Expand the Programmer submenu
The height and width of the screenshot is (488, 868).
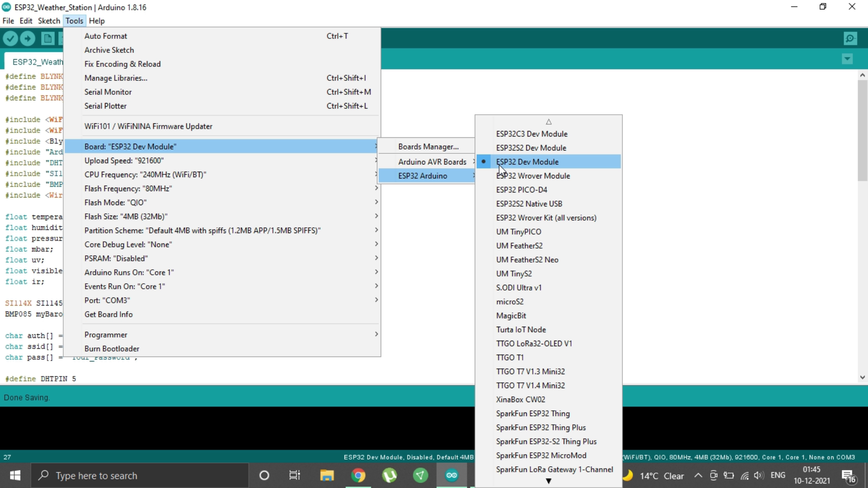(x=222, y=335)
